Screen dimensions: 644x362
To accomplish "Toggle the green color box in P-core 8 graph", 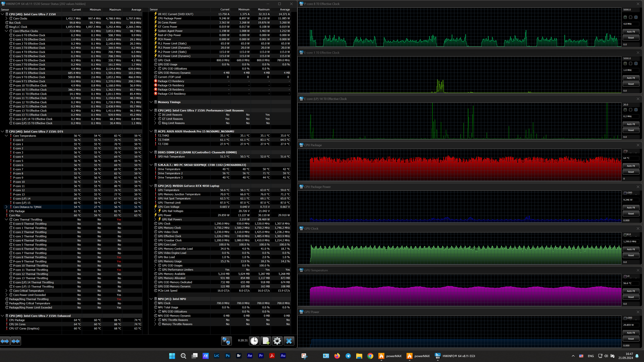I will pos(625,17).
